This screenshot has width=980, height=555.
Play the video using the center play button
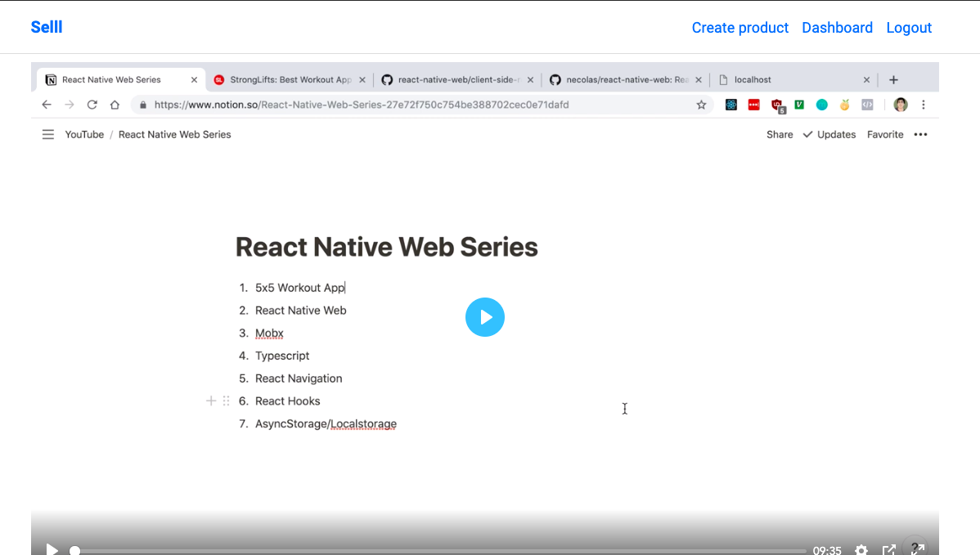485,317
